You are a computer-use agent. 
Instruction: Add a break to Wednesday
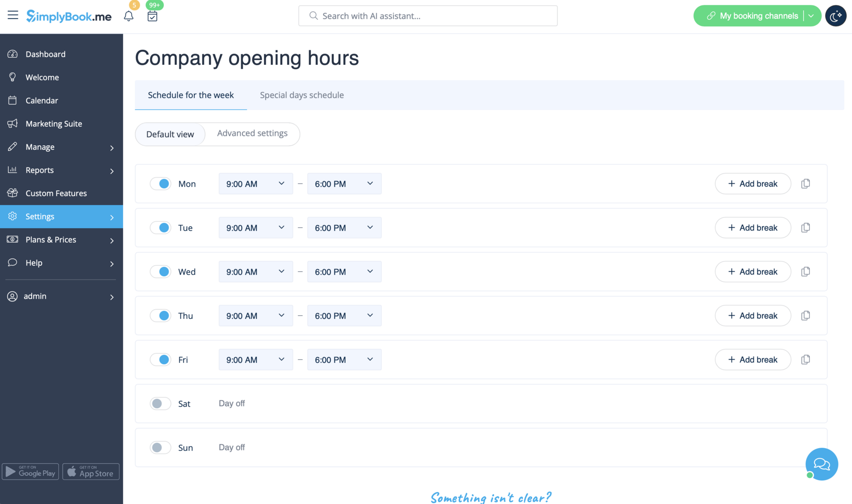pos(753,272)
